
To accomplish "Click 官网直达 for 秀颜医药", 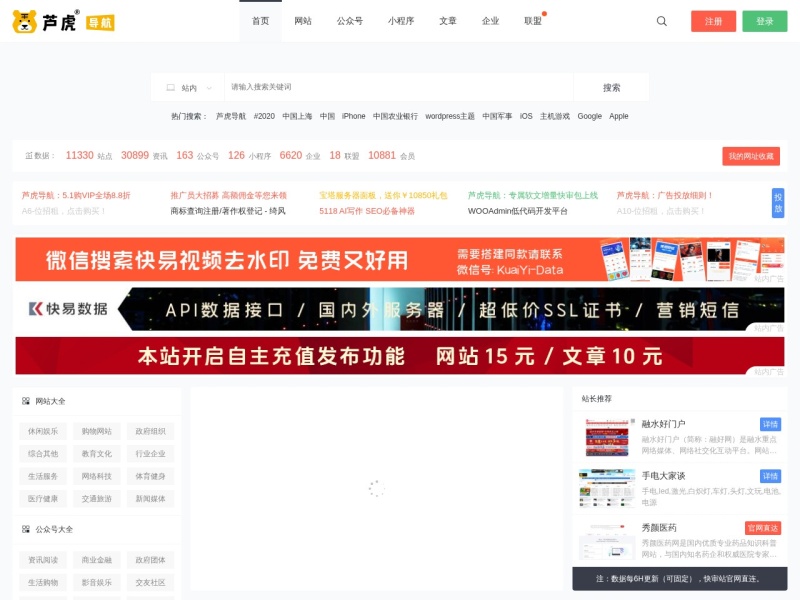I will tap(763, 528).
